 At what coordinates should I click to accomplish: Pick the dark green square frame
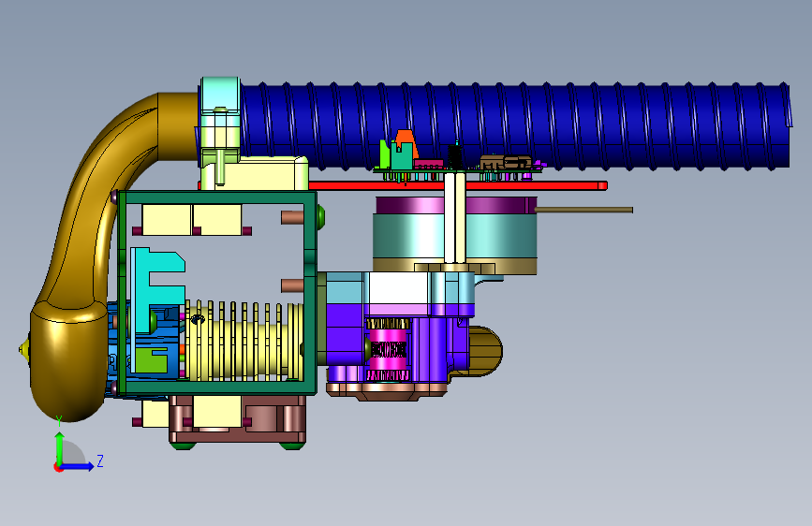point(217,293)
